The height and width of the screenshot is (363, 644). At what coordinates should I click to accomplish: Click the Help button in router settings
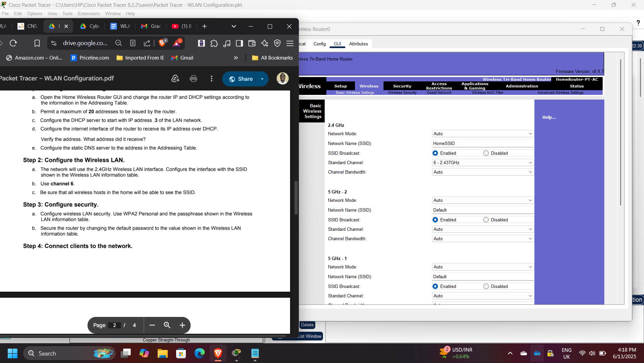click(549, 117)
